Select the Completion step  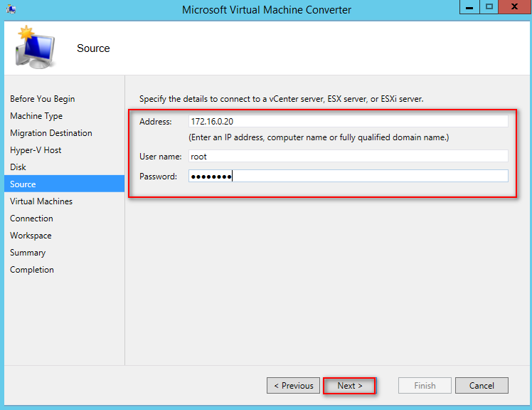tap(32, 269)
